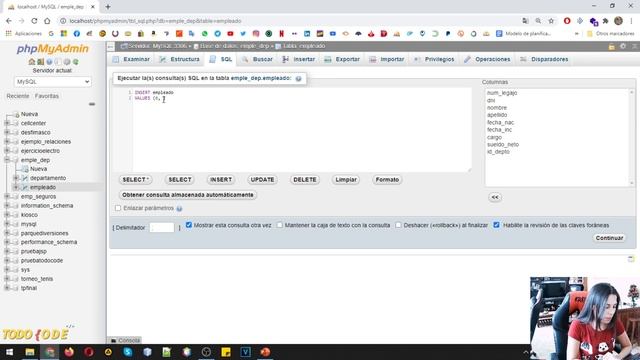The height and width of the screenshot is (360, 640).
Task: Click the green reload navigation panel icon
Action: 76,62
